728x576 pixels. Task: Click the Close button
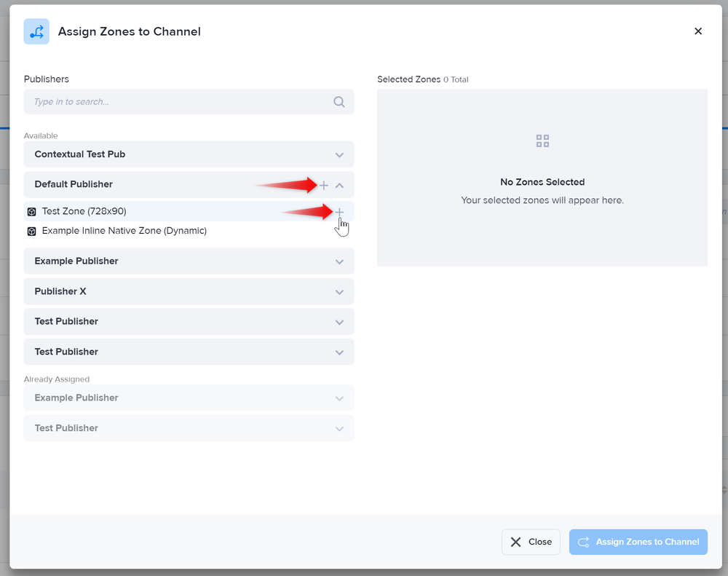pos(531,542)
